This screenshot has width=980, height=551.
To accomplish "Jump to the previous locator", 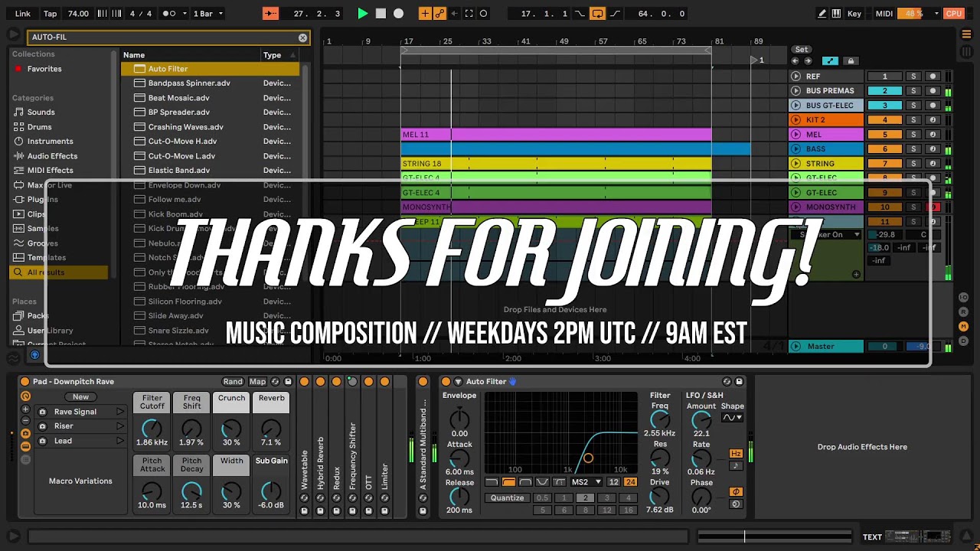I will pos(795,61).
